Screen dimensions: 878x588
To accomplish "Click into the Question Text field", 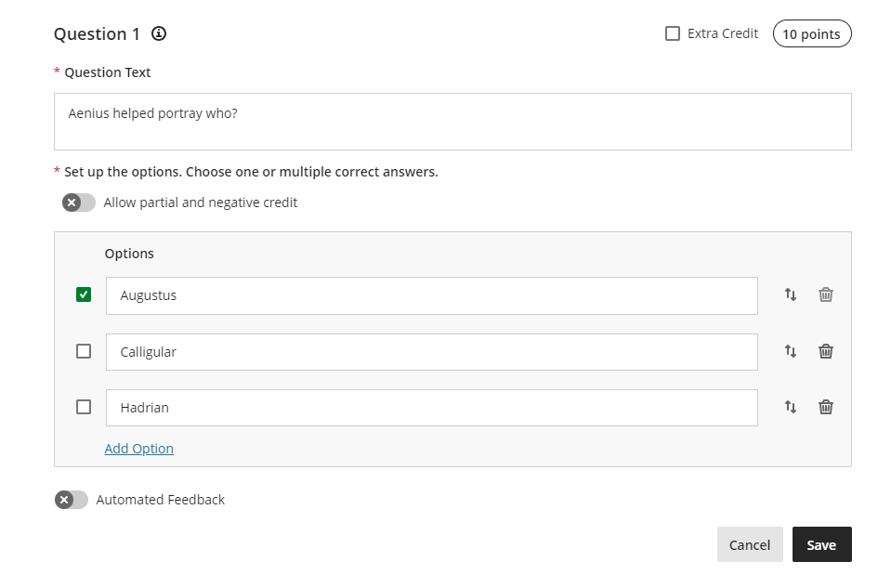I will [x=452, y=122].
